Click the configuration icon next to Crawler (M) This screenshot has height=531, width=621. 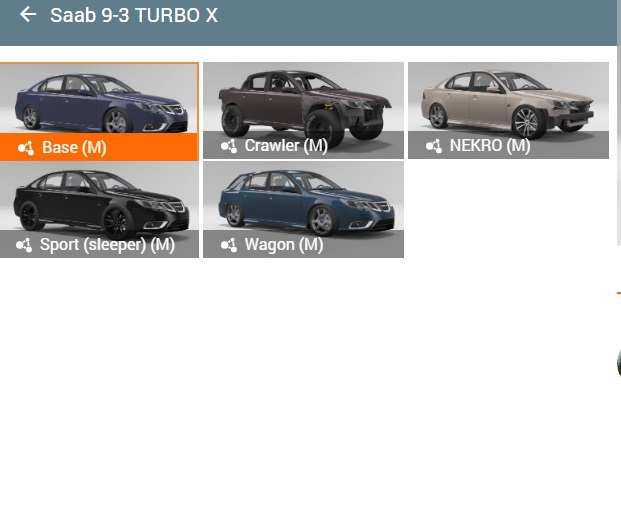point(229,146)
